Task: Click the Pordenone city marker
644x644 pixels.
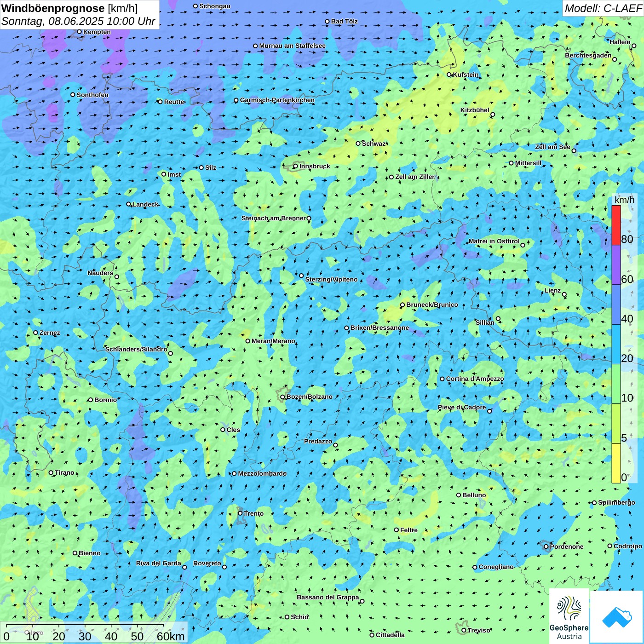Action: [x=546, y=546]
